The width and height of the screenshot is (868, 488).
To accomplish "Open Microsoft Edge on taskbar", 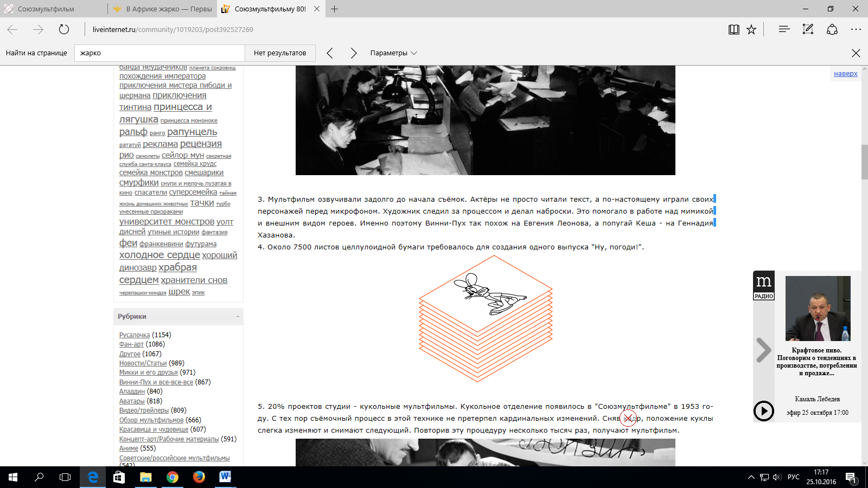I will [x=93, y=477].
